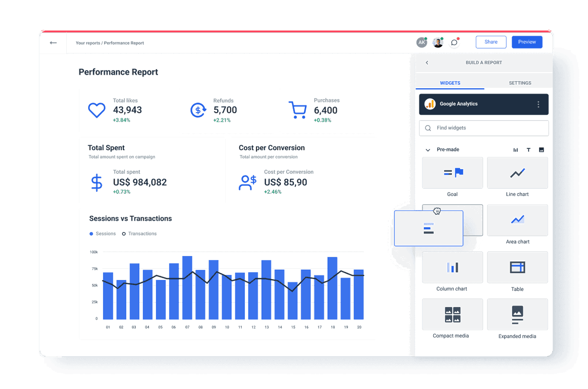
Task: Click the chart widgets filter icon
Action: 515,150
